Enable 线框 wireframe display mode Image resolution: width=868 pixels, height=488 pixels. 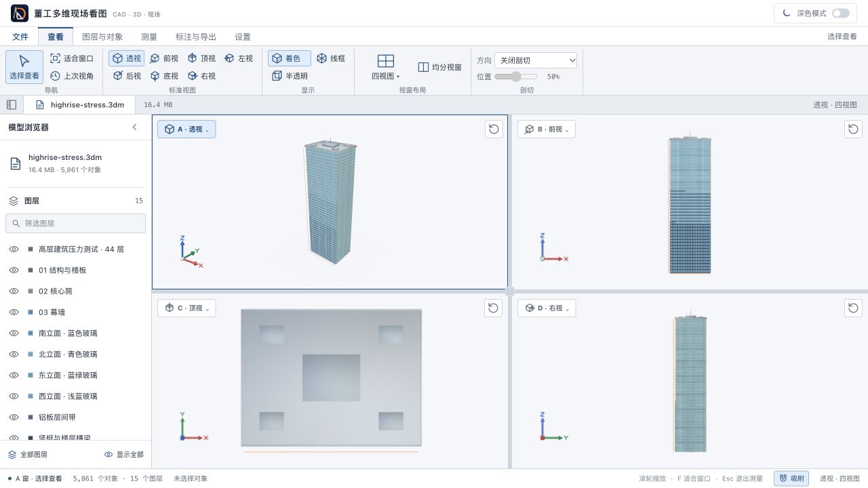(x=331, y=58)
